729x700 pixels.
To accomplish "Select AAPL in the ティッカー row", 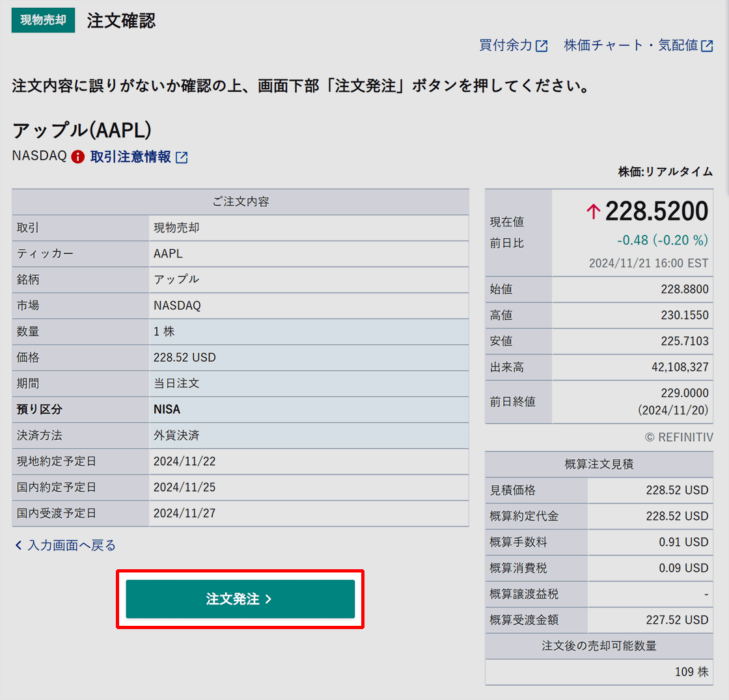I will click(169, 254).
